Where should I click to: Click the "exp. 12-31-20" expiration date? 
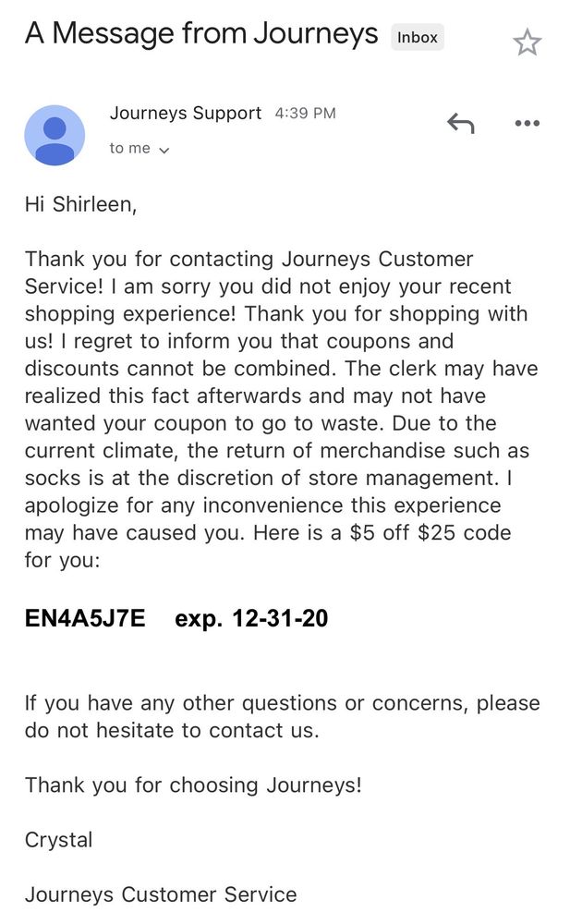251,618
